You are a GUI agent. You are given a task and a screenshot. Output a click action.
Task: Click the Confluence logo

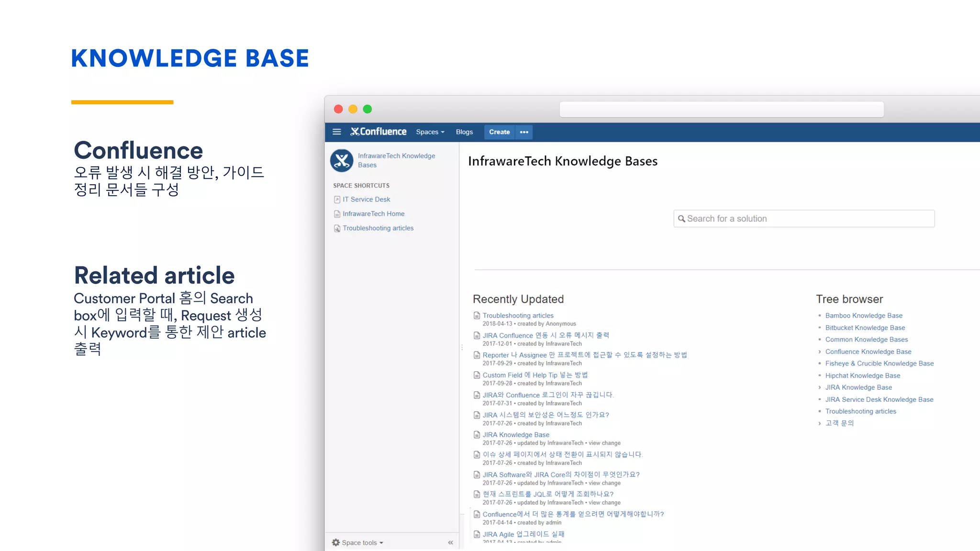tap(379, 132)
